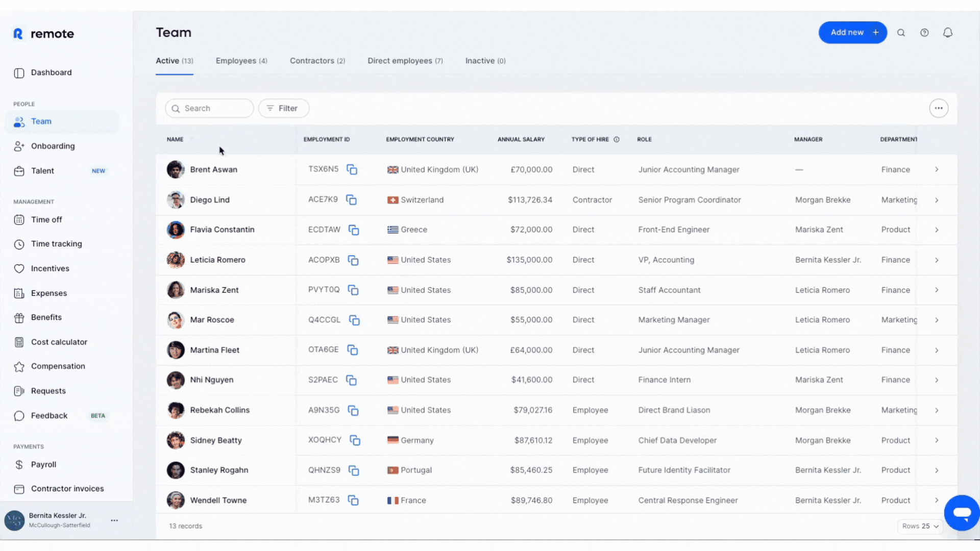This screenshot has width=980, height=551.
Task: Copy employment ID XOQHCY
Action: pyautogui.click(x=355, y=440)
